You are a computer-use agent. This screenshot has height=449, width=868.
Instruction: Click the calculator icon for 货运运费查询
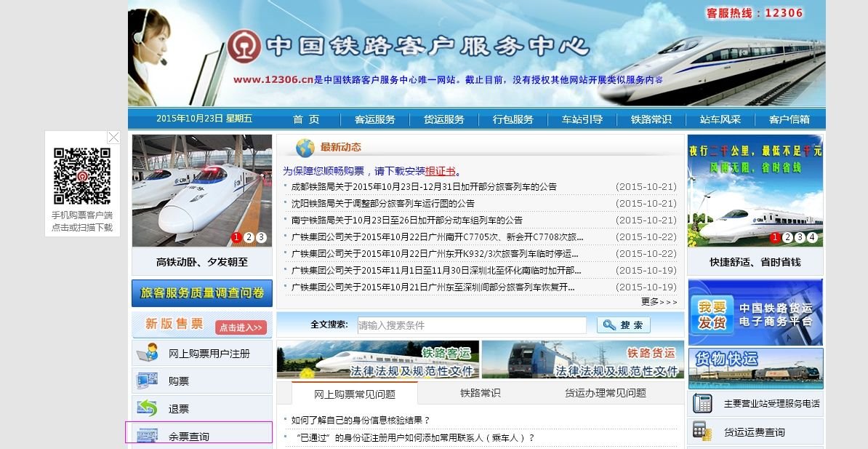pos(700,430)
